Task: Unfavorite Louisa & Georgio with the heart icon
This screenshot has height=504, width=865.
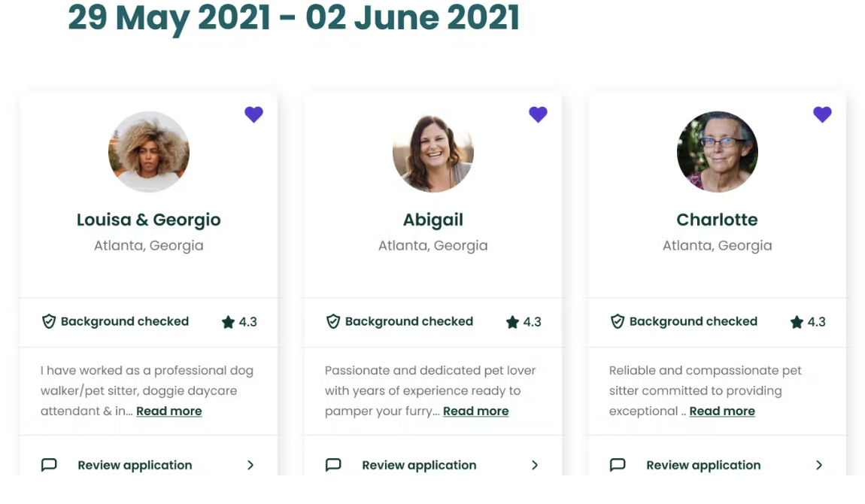Action: 253,114
